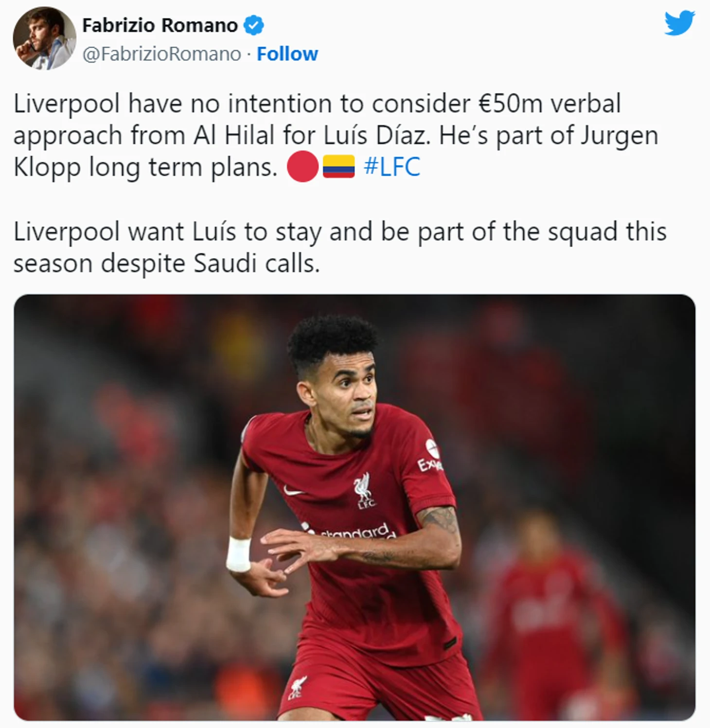
Task: Follow Fabrizio Romano's account
Action: pyautogui.click(x=287, y=54)
